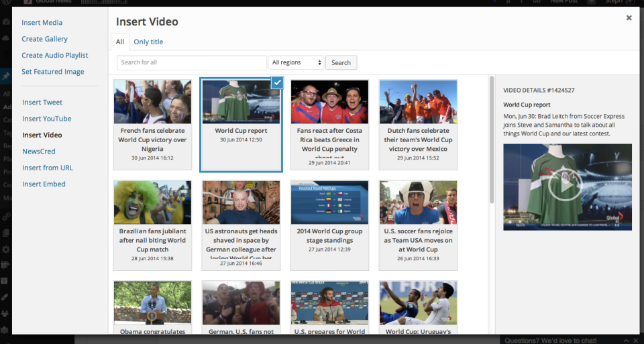Viewport: 644px width, 344px height.
Task: Click the date 26 Jun 2014 16:33
Action: click(x=418, y=259)
